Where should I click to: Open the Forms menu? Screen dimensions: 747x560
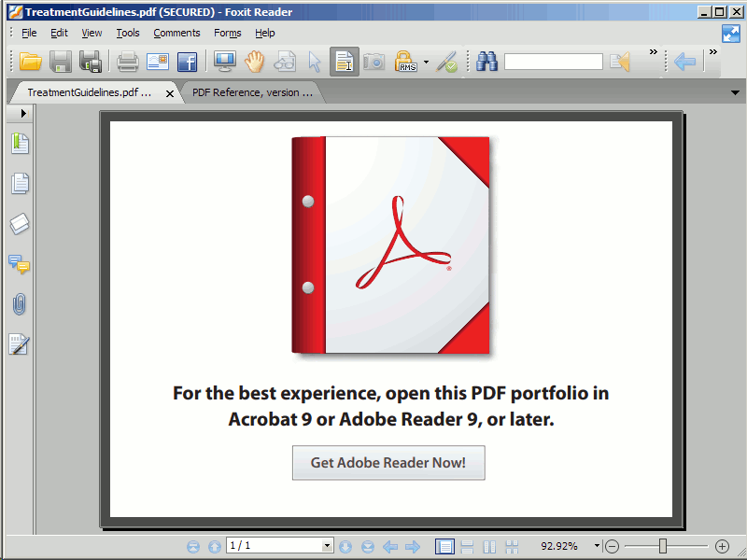[x=227, y=33]
